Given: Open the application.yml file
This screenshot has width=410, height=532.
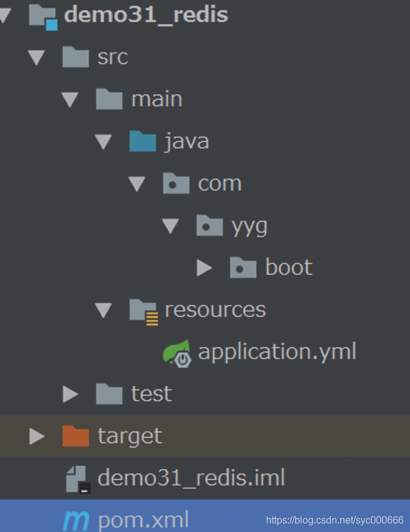Looking at the screenshot, I should click(x=277, y=351).
